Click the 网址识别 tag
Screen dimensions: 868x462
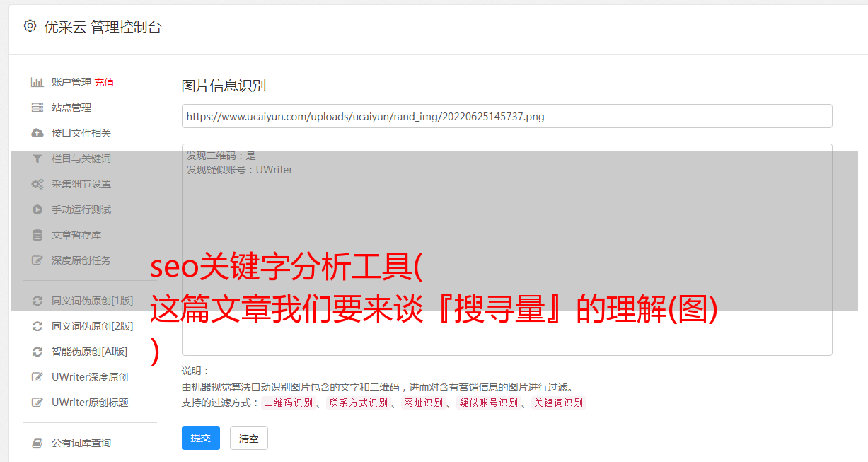tap(423, 403)
